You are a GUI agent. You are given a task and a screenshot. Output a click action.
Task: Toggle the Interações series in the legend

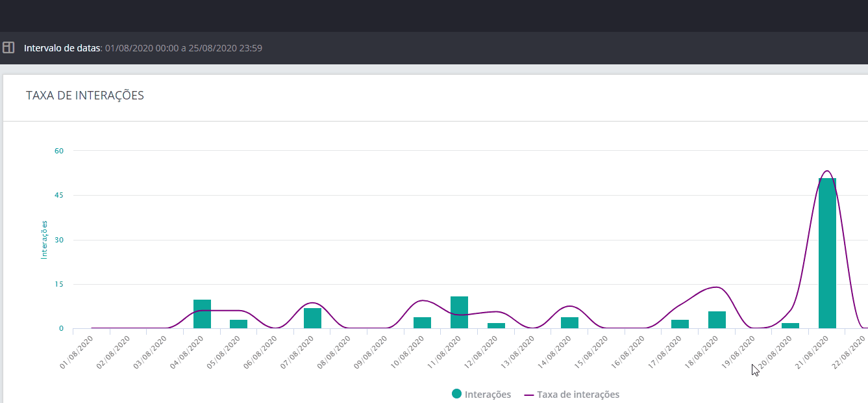tap(488, 395)
